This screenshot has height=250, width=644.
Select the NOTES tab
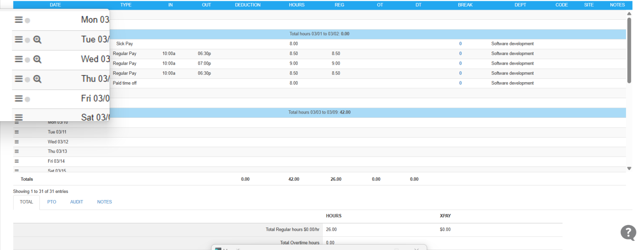(104, 202)
